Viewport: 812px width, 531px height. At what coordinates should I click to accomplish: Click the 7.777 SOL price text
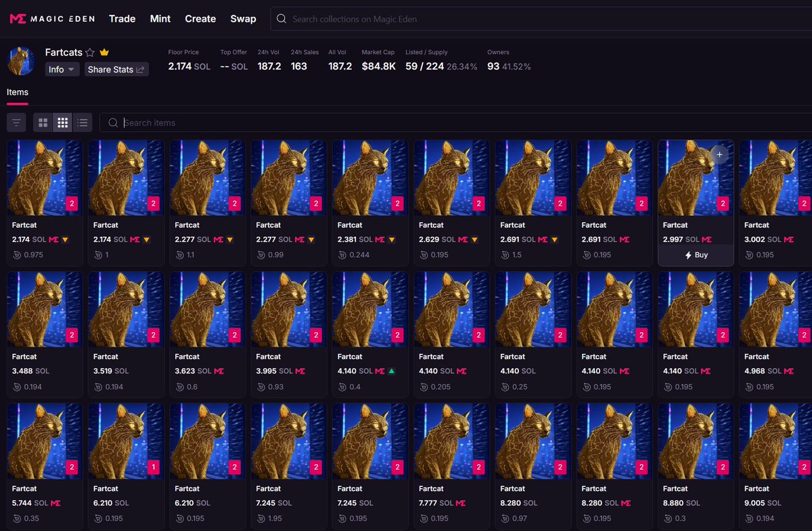coord(436,503)
